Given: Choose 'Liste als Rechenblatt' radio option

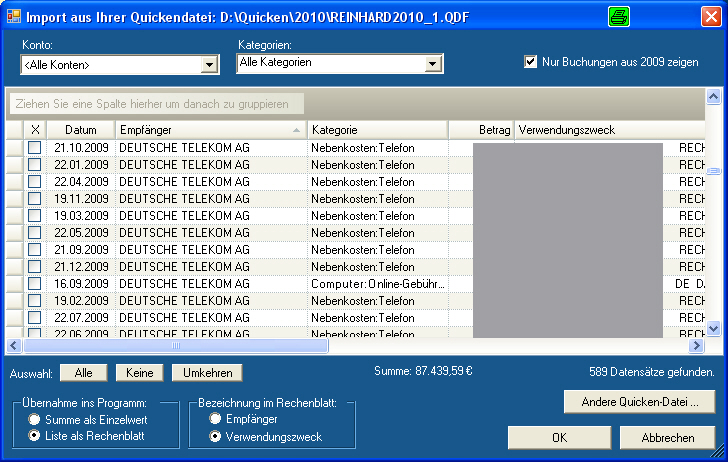Looking at the screenshot, I should [x=34, y=436].
